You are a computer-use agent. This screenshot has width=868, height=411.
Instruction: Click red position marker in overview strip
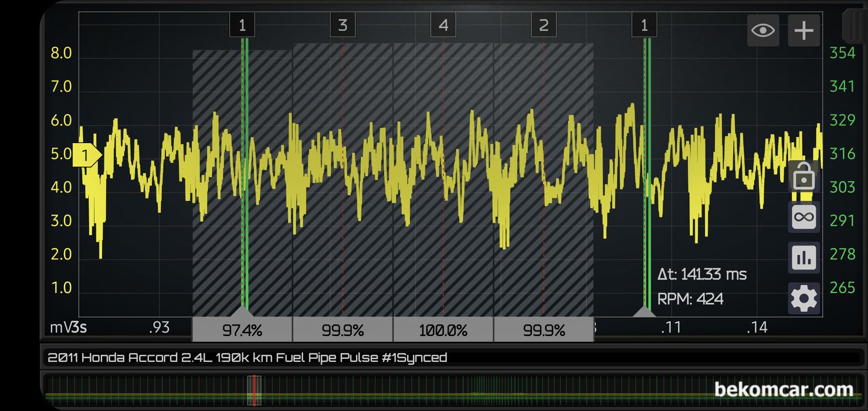(254, 390)
